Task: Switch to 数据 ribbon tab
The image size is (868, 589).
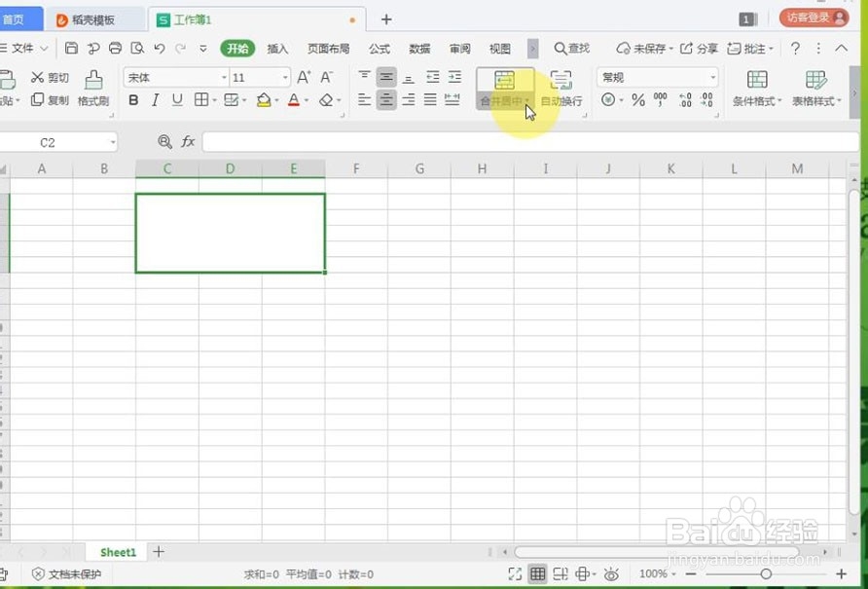Action: click(419, 49)
